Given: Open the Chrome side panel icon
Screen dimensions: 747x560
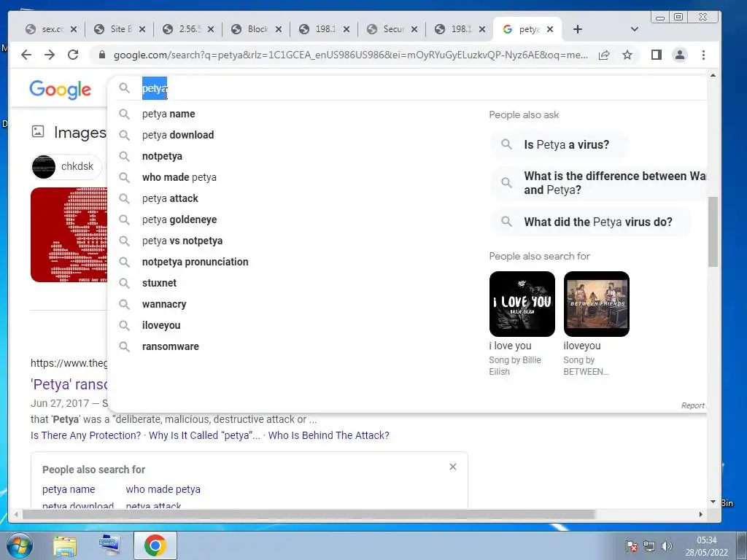Looking at the screenshot, I should coord(657,55).
